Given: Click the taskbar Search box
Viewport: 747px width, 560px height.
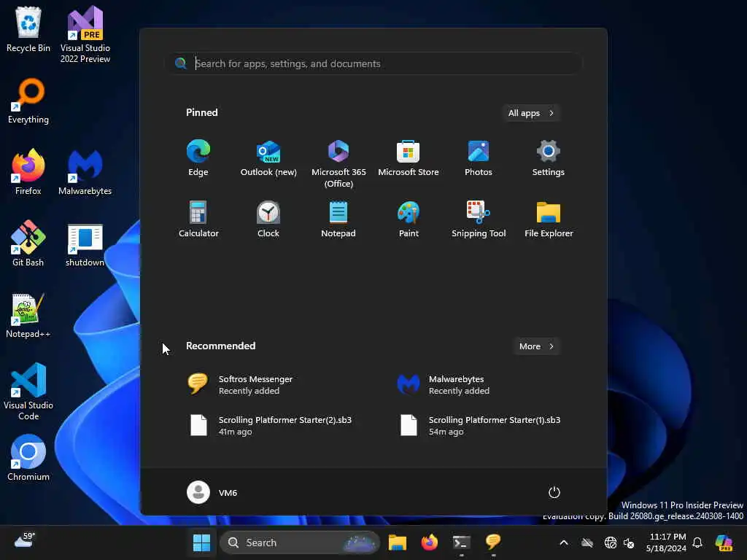Looking at the screenshot, I should coord(300,542).
